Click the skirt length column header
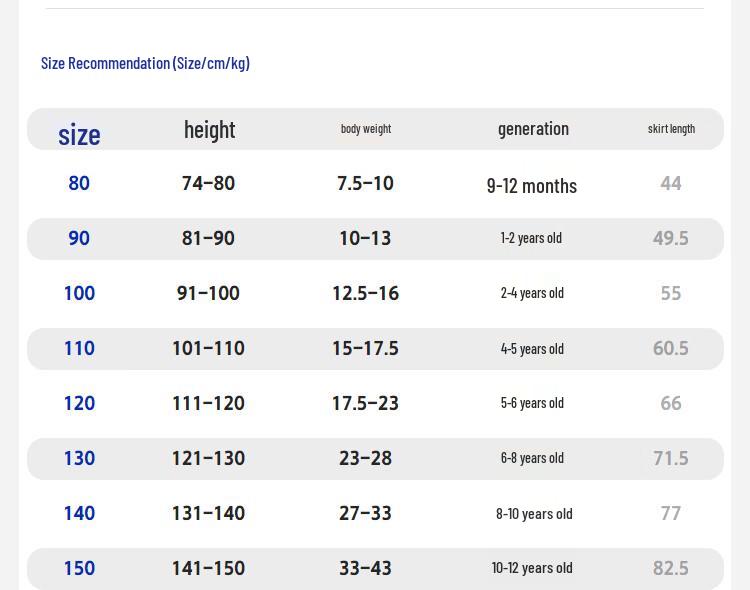 (x=671, y=129)
